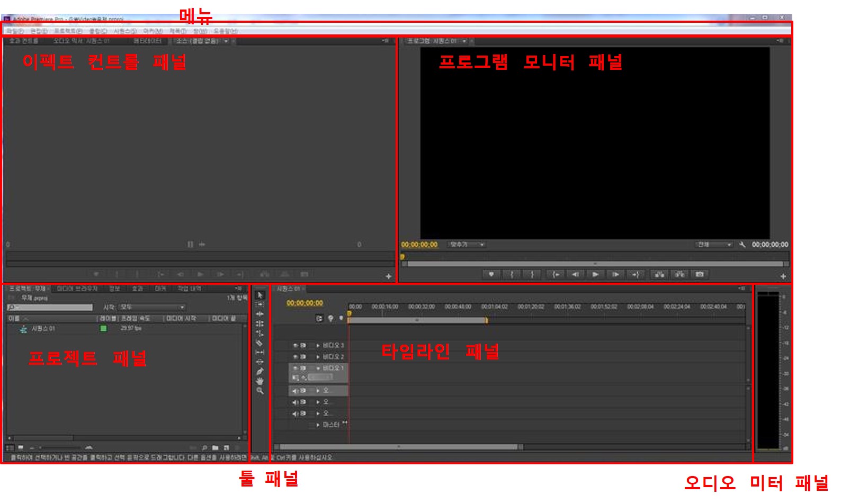This screenshot has height=504, width=841.
Task: Go to In point in Program Monitor
Action: 556,274
